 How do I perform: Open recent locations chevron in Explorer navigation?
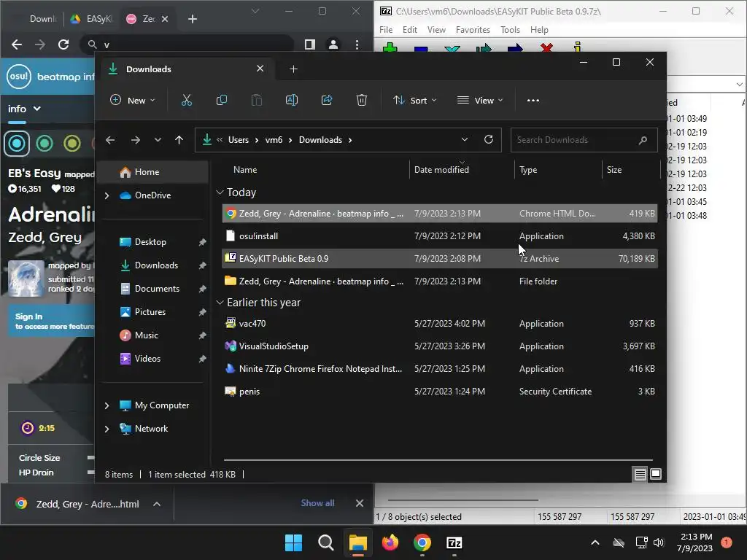[158, 140]
